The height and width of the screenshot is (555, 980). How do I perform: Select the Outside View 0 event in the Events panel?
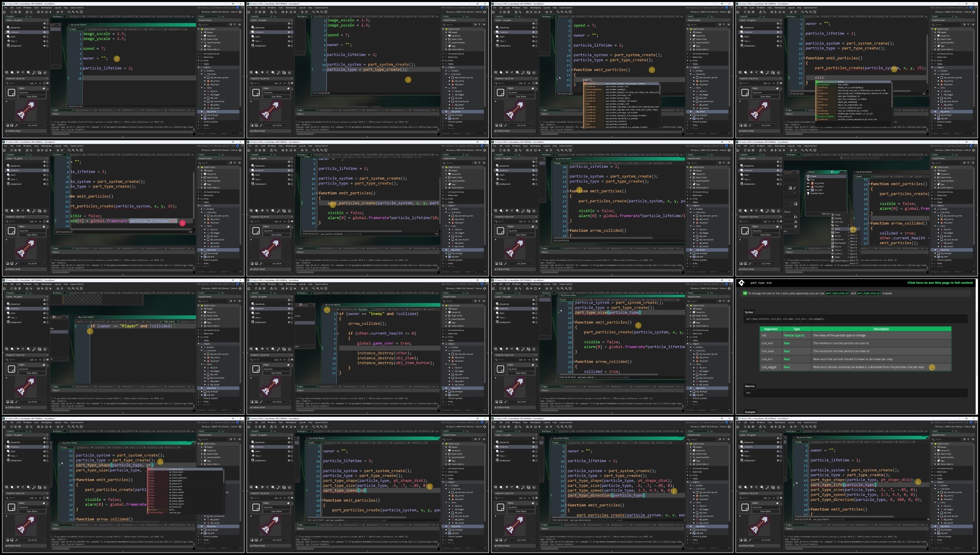(x=817, y=193)
